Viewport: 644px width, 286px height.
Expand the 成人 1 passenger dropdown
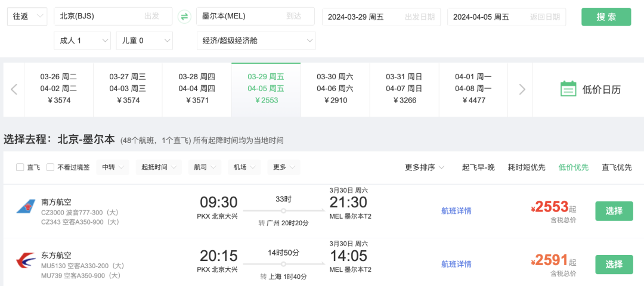82,41
